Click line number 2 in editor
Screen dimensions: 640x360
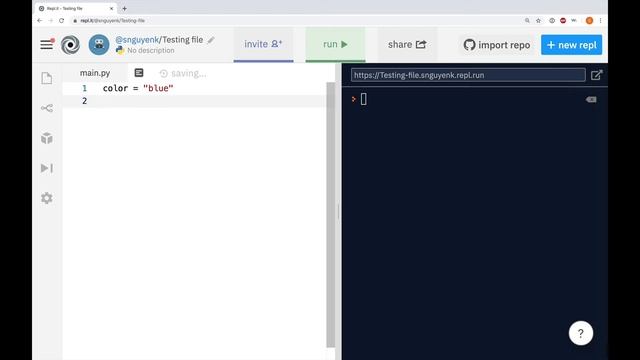click(x=84, y=101)
